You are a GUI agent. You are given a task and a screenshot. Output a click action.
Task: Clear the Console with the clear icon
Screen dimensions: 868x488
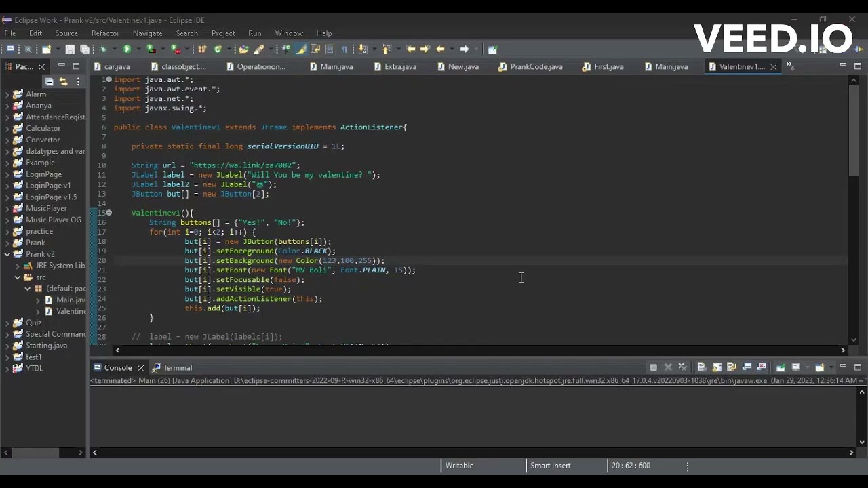[701, 367]
